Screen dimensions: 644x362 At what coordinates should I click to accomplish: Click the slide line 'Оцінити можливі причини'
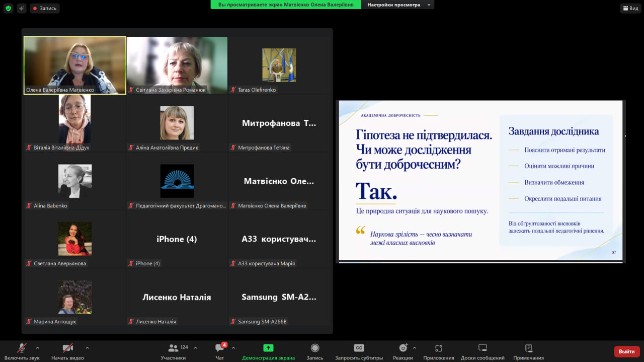(x=559, y=166)
